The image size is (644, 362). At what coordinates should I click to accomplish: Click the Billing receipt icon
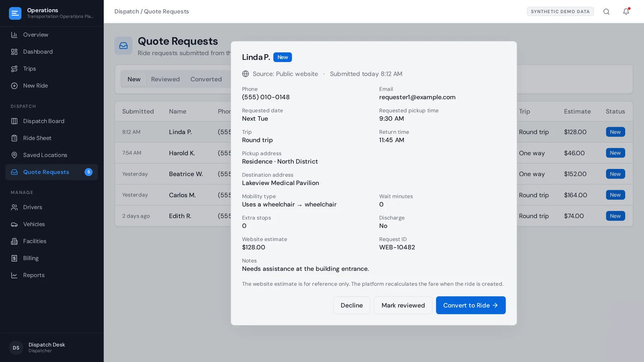[14, 258]
